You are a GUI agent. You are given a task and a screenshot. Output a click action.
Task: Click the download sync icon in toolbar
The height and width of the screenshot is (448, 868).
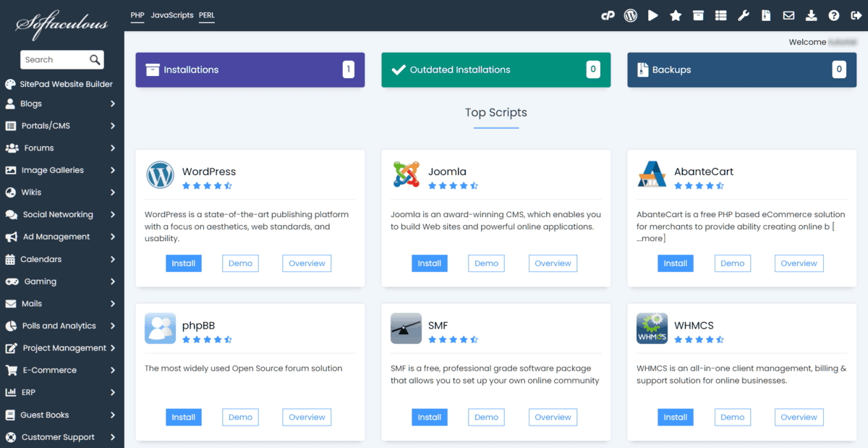(x=811, y=15)
